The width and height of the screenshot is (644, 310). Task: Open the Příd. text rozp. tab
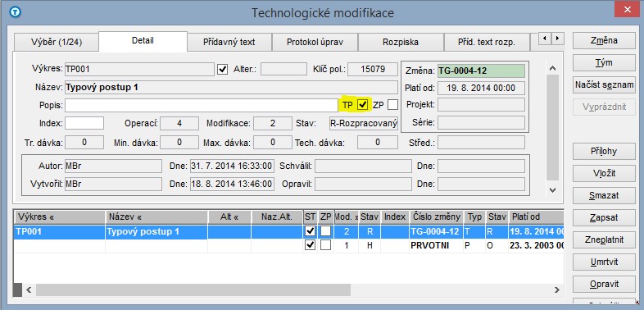point(487,42)
